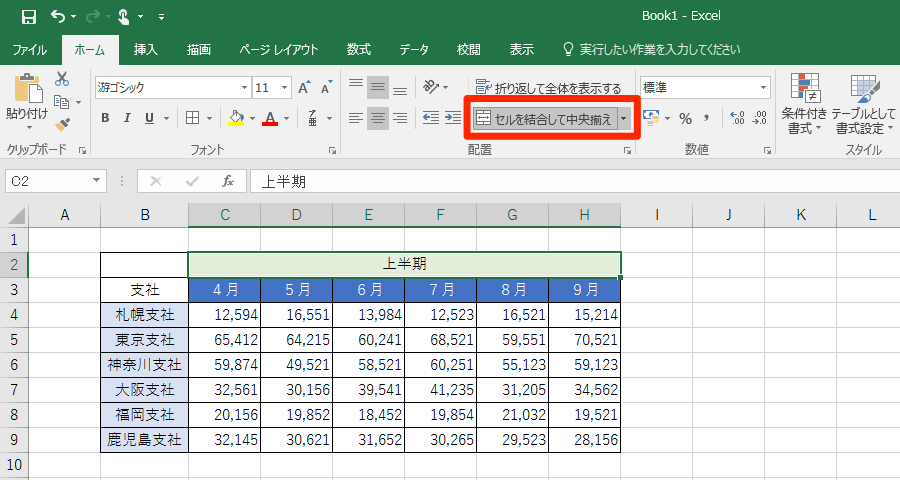Toggle underline formatting
Screen dimensions: 900x480
[x=149, y=118]
